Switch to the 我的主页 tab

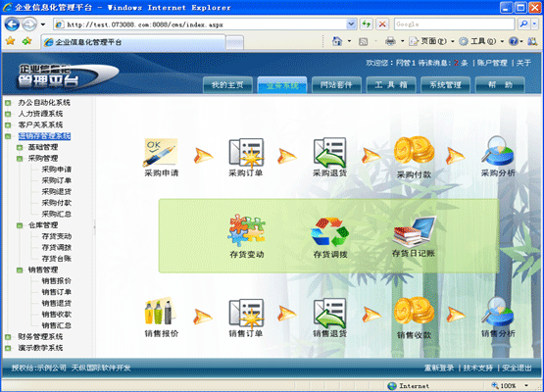coord(227,85)
